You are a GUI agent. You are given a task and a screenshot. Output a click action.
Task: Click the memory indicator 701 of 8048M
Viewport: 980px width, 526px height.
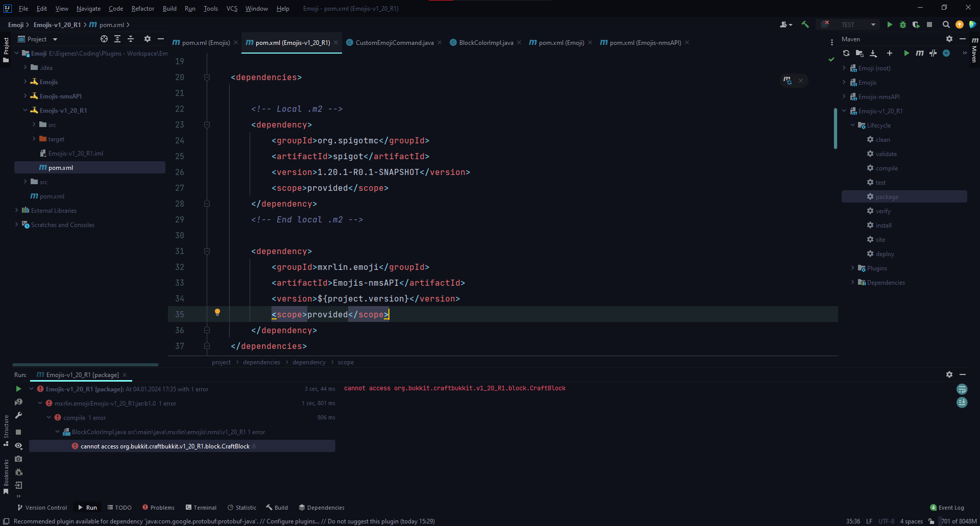click(x=959, y=521)
